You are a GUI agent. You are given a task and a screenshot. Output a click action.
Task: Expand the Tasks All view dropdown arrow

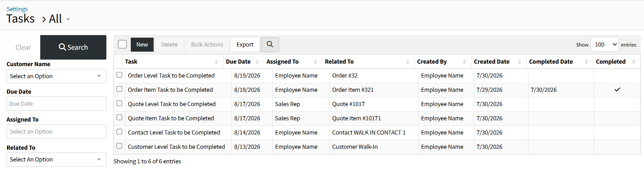(x=68, y=20)
